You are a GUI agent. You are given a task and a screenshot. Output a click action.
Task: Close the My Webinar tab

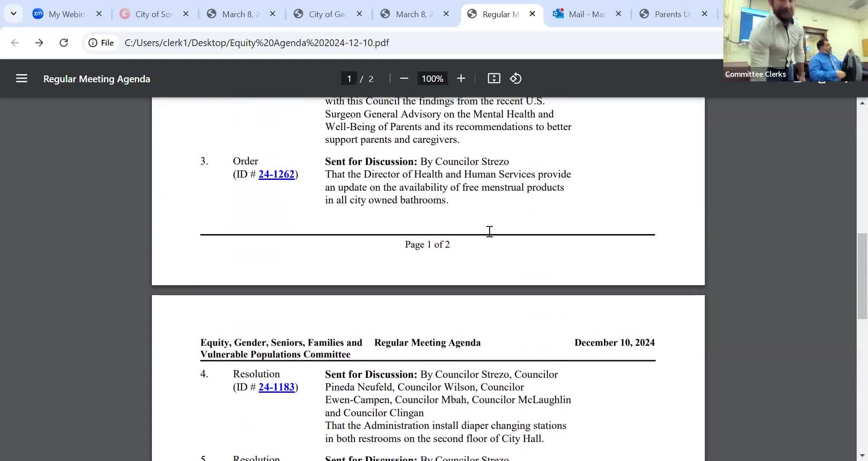99,14
